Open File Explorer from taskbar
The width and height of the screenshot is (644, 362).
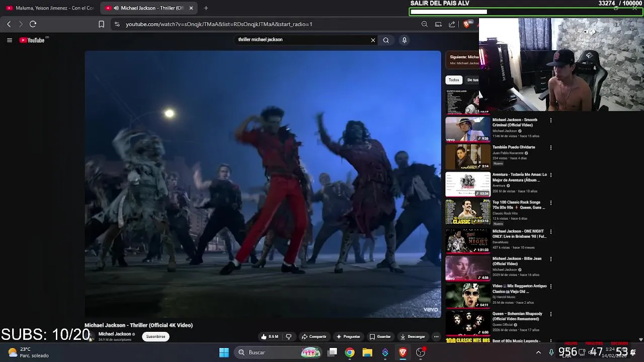[x=367, y=352]
